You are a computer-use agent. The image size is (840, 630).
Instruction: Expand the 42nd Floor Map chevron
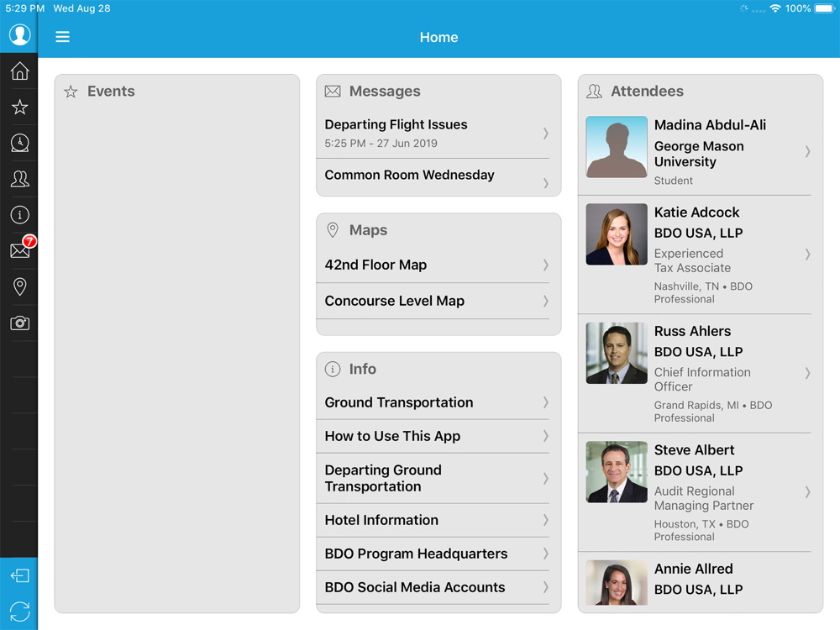tap(545, 265)
